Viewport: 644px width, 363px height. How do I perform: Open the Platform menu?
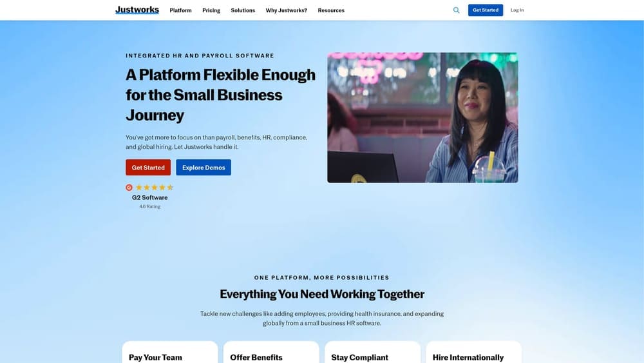click(x=180, y=10)
